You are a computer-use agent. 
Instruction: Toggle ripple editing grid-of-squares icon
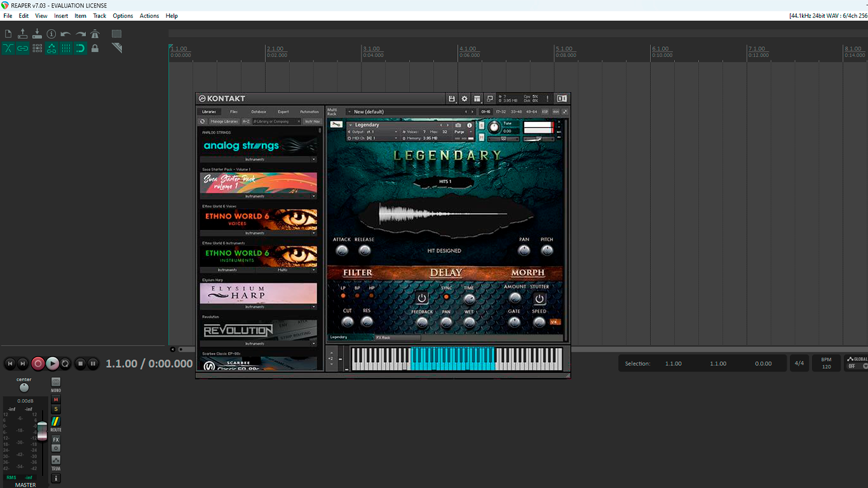(x=37, y=48)
